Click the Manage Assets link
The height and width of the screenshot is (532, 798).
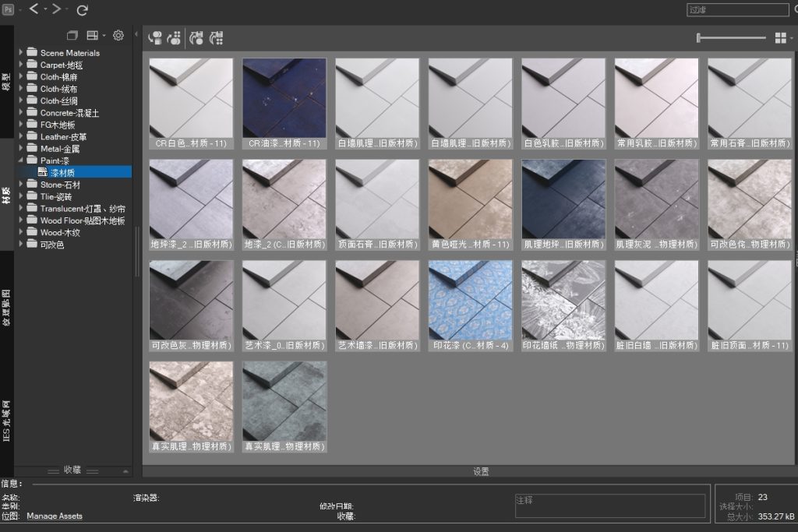(x=55, y=516)
